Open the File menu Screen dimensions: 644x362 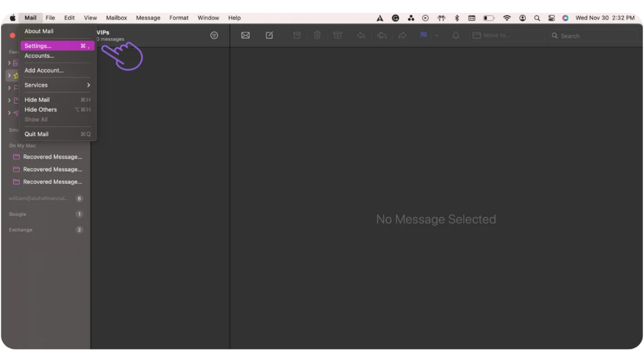click(x=50, y=18)
